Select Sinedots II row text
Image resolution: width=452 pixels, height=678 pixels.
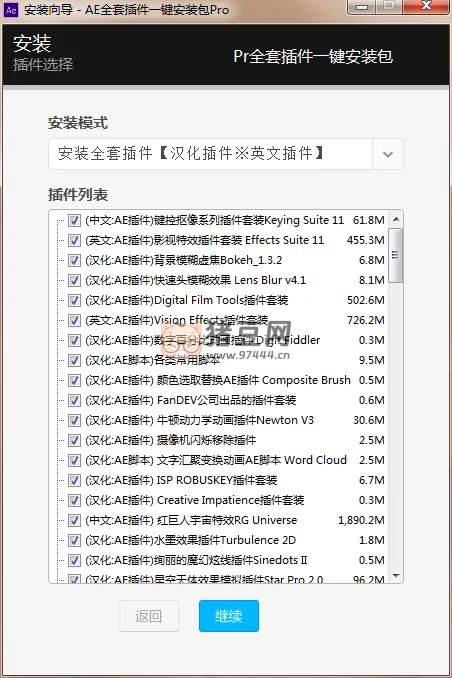pos(196,560)
